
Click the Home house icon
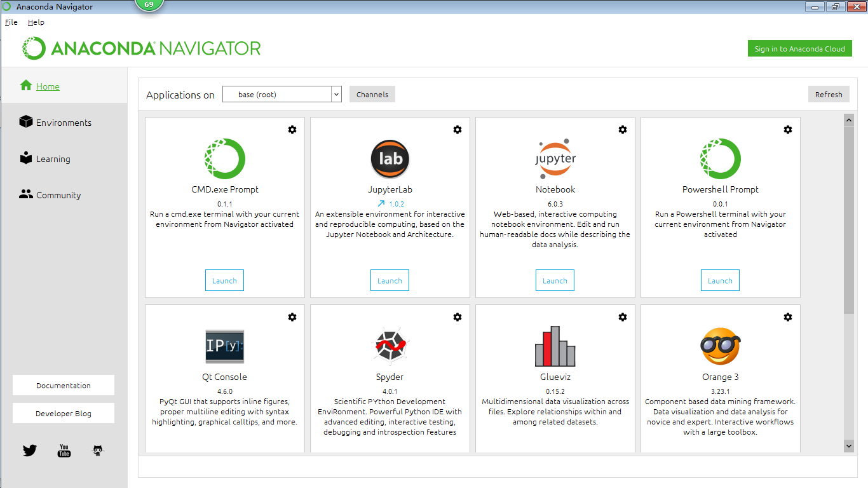pos(26,85)
